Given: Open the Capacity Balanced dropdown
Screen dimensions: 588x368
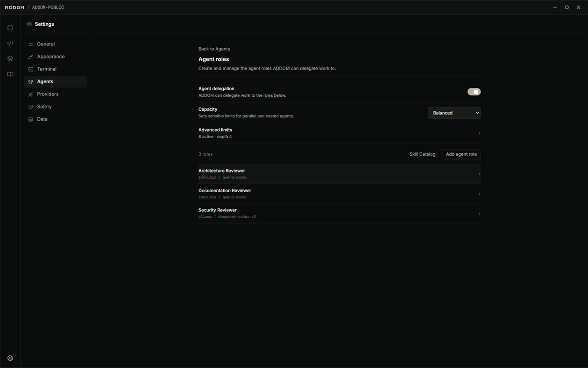Looking at the screenshot, I should 454,113.
